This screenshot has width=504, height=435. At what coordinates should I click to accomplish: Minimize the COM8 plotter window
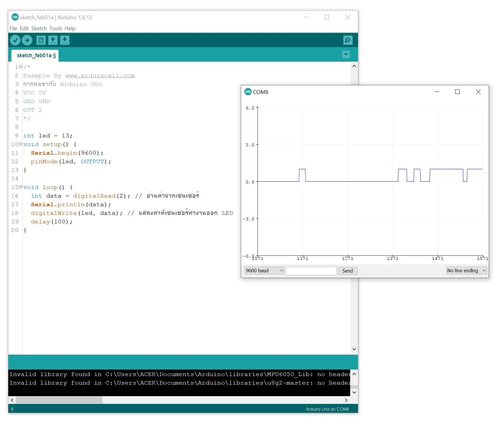[x=437, y=92]
